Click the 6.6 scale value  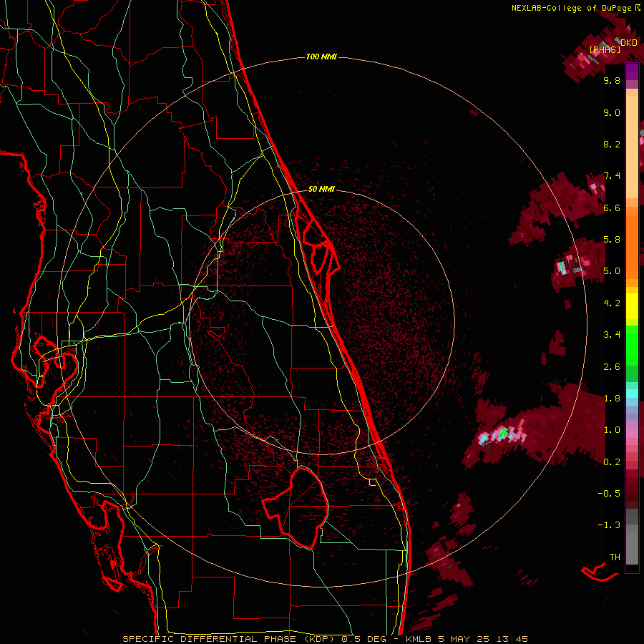click(612, 208)
